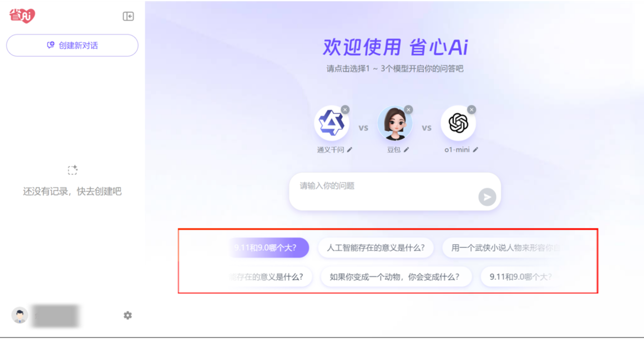Remove the o1-mini model with its X badge
This screenshot has height=339, width=644.
471,110
